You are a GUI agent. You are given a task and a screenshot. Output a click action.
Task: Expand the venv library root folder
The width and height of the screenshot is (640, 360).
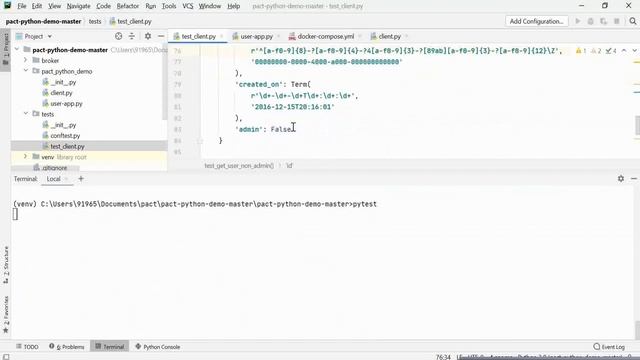click(x=25, y=156)
